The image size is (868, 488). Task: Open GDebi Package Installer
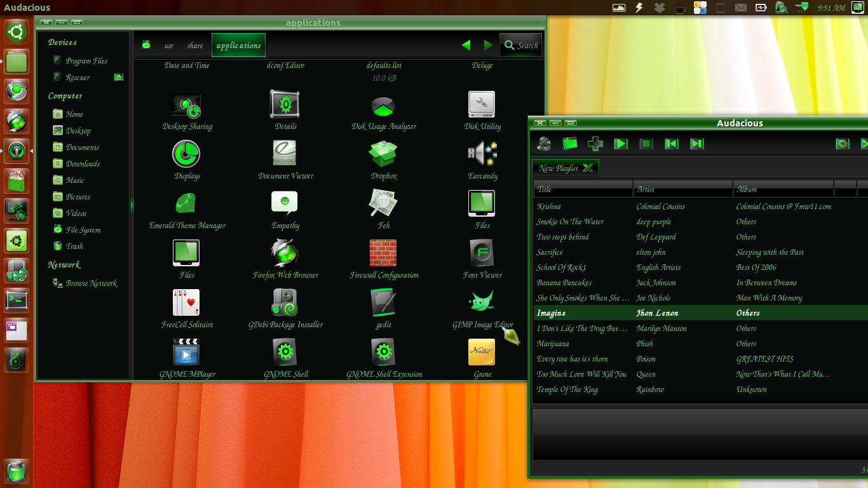285,302
